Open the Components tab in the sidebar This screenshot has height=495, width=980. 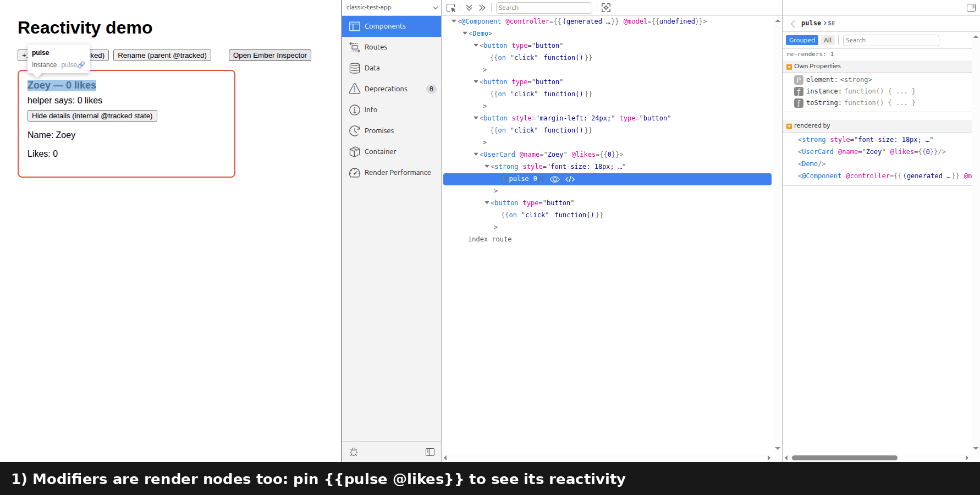392,26
